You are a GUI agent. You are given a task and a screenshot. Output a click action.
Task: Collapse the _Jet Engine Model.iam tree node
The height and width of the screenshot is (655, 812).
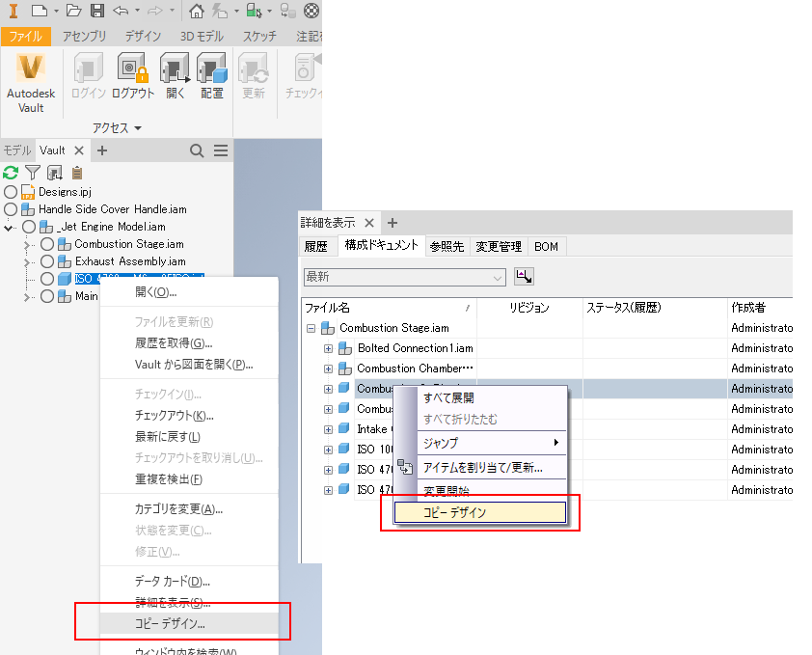click(9, 227)
